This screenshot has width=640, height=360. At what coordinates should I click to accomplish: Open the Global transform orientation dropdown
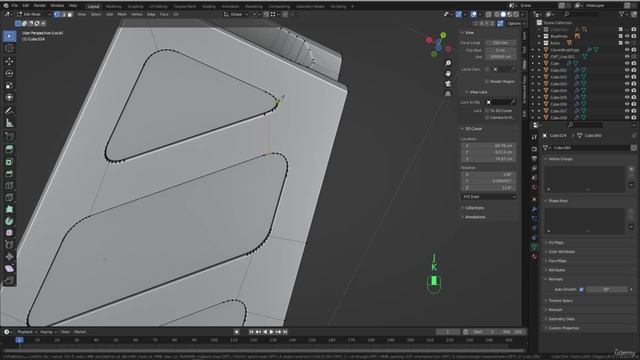[x=236, y=14]
